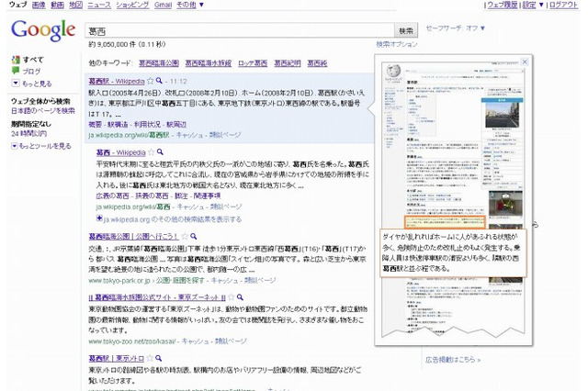Open 地図 in top navigation

(75, 5)
